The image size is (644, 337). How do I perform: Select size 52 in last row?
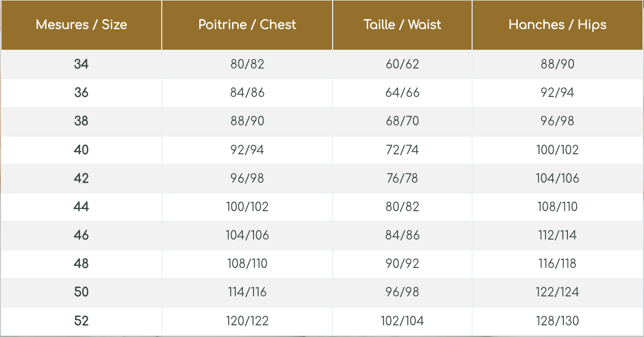81,321
